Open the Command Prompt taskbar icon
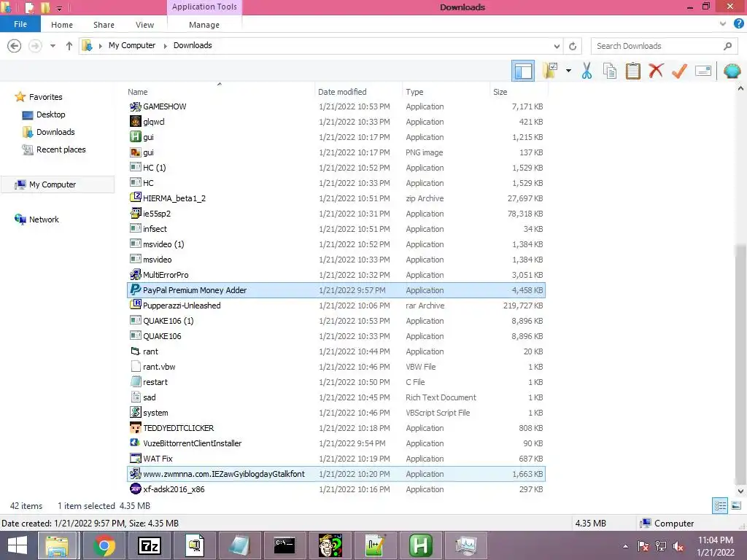 coord(285,545)
